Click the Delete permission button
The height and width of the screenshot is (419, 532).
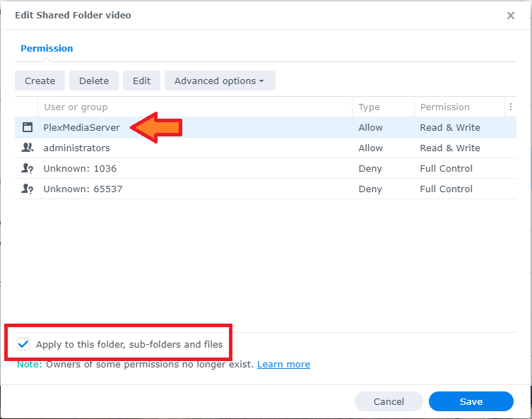point(94,81)
